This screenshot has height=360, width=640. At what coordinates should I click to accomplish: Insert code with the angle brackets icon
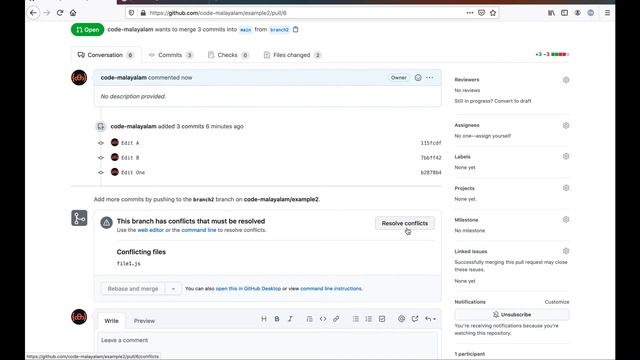click(323, 319)
